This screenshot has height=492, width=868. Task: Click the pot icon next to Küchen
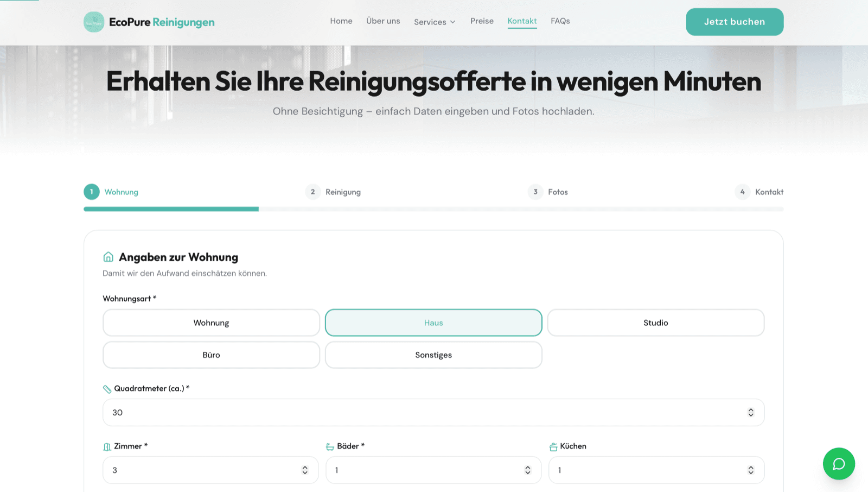[553, 446]
